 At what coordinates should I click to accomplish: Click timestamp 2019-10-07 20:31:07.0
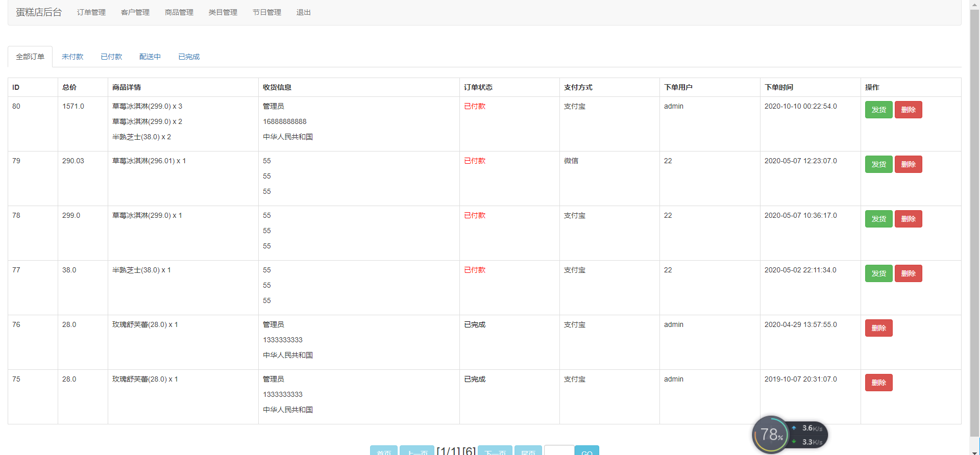(801, 379)
